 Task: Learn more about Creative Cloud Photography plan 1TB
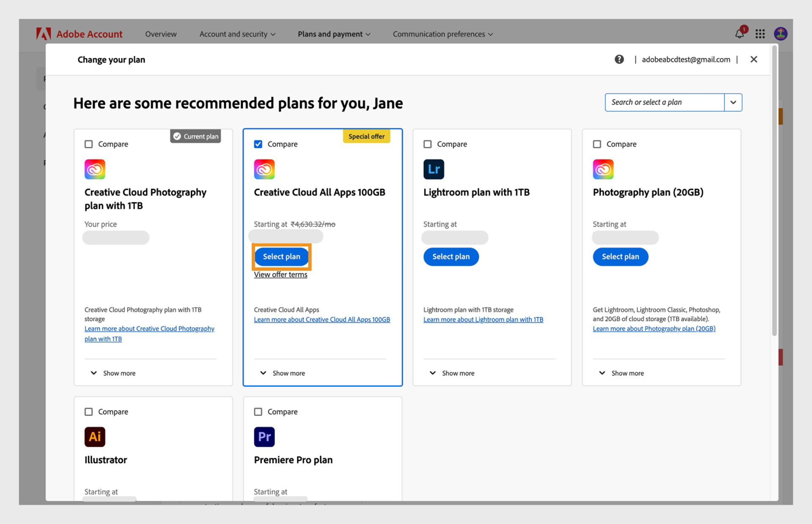(149, 334)
